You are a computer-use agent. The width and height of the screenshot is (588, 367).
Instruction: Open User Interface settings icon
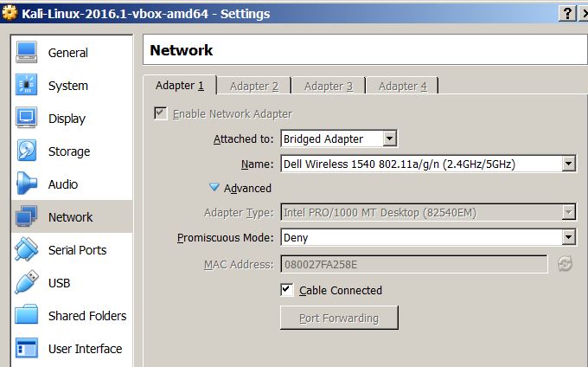pos(27,349)
